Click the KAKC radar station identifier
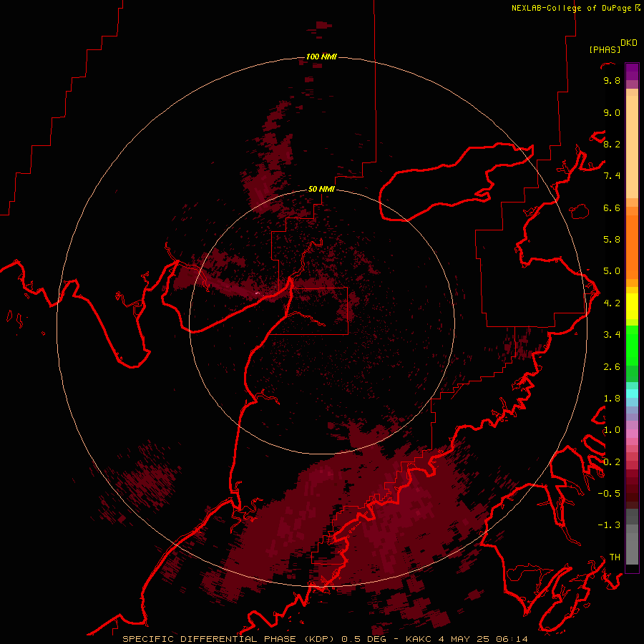Viewport: 644px width, 644px height. [x=419, y=639]
